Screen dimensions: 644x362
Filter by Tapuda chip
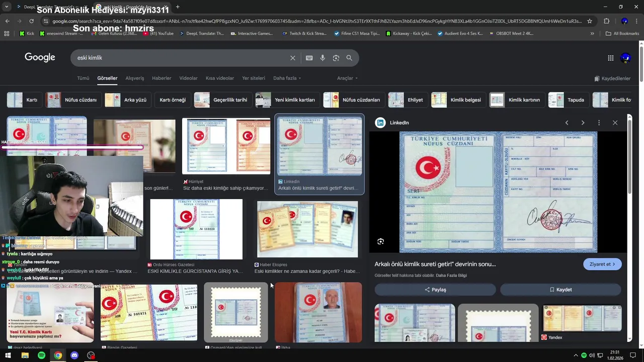pos(569,100)
